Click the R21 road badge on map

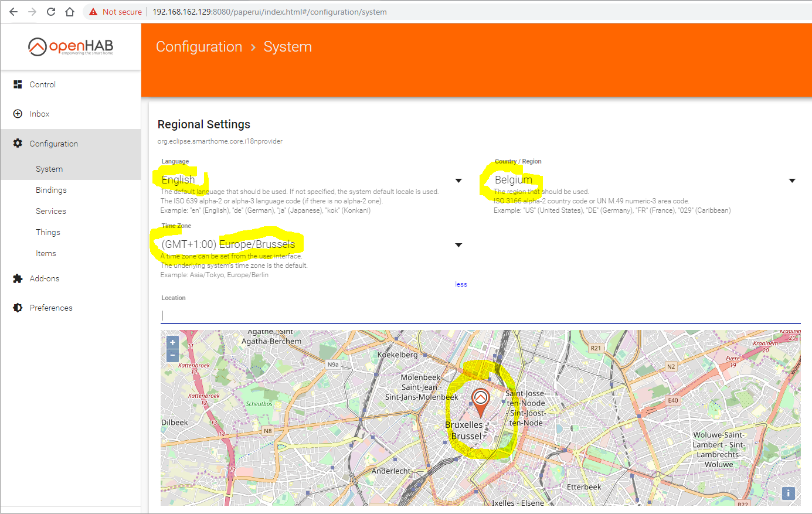click(x=596, y=348)
